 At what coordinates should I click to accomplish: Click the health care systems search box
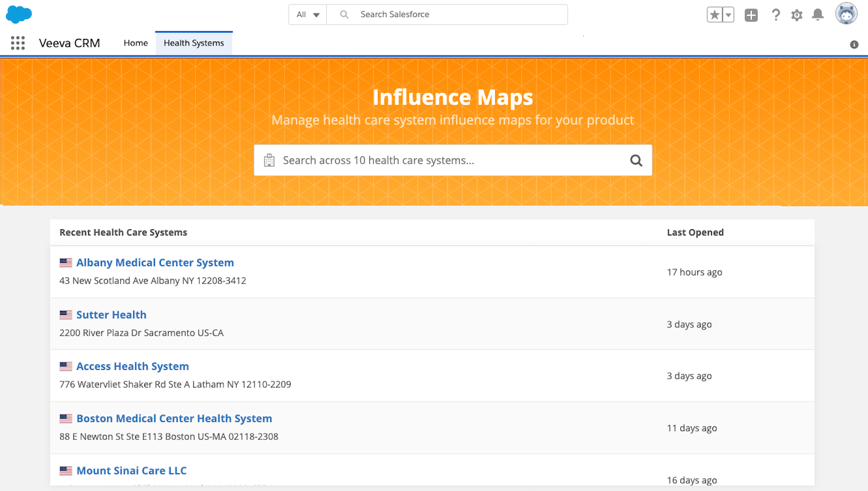click(442, 160)
